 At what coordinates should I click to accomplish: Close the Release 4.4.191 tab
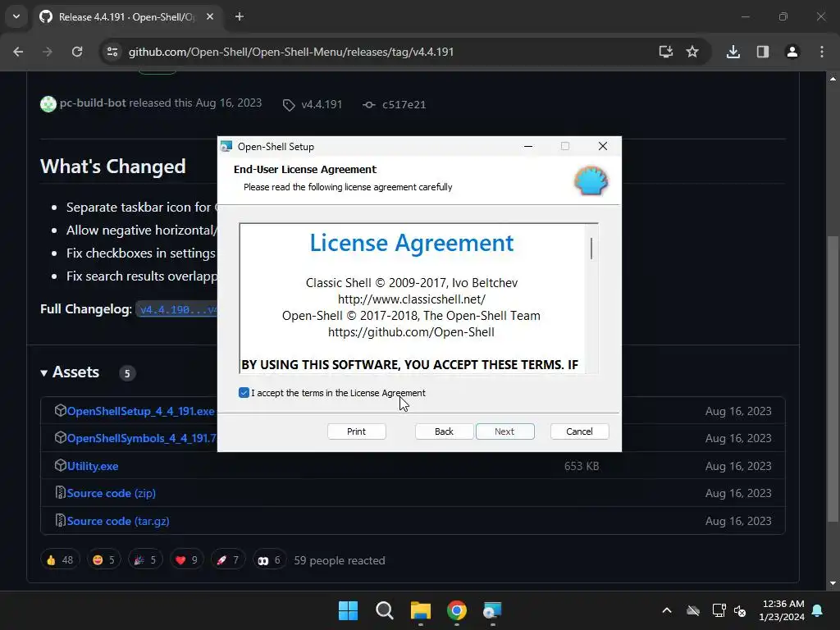coord(210,16)
